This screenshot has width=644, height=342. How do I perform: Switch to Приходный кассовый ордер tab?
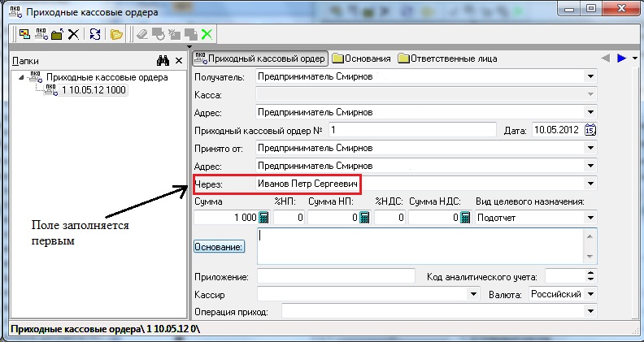click(x=260, y=58)
